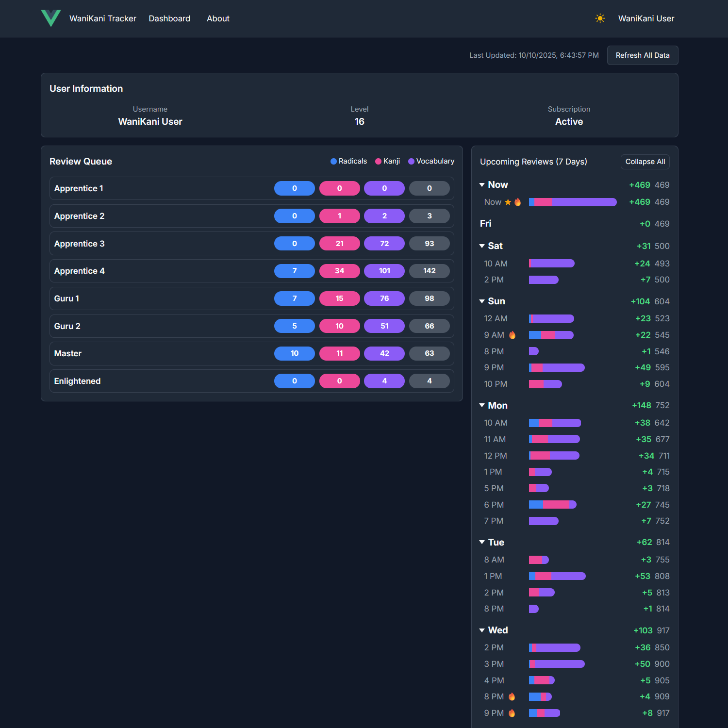Screen dimensions: 728x728
Task: Click the Vue logo in the navbar
Action: (51, 18)
